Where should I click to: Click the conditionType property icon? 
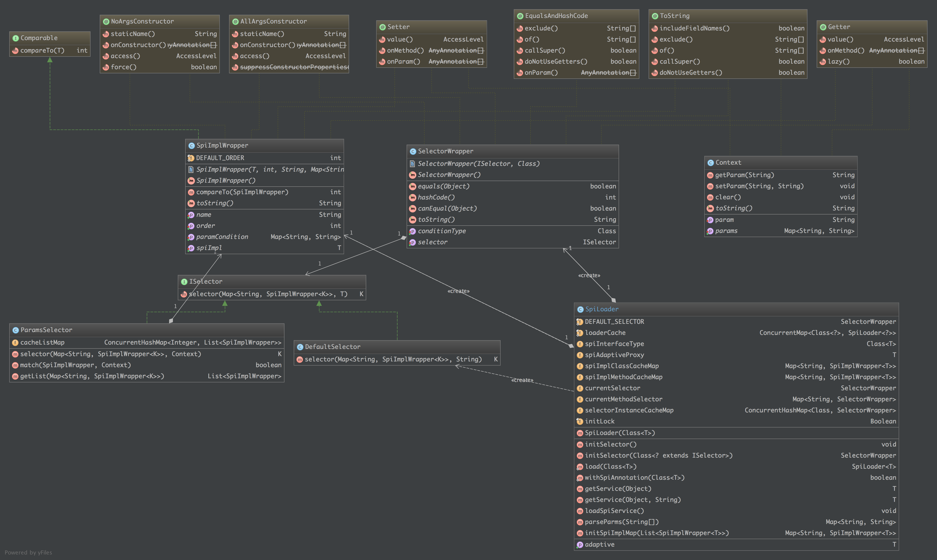click(412, 231)
